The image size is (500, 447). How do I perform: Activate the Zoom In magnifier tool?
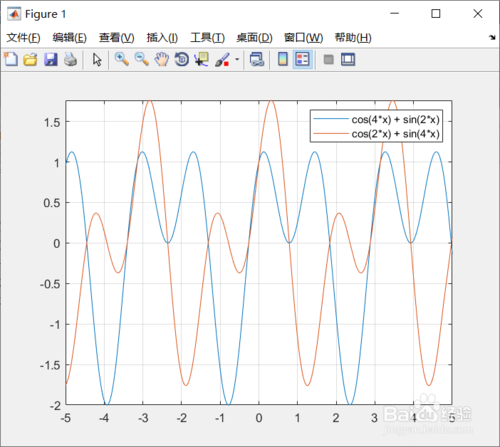tap(122, 60)
